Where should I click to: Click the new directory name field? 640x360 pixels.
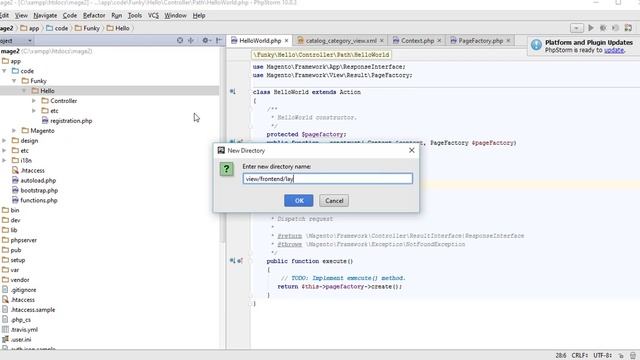(327, 179)
